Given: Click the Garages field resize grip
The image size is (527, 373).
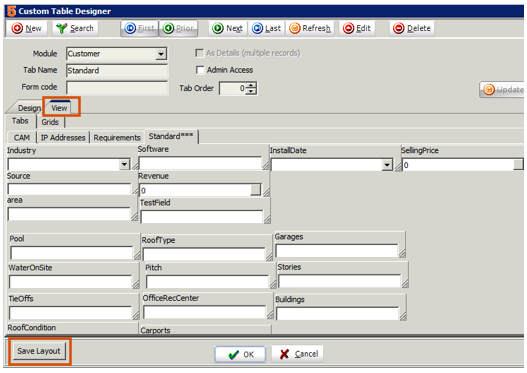Looking at the screenshot, I should point(402,253).
